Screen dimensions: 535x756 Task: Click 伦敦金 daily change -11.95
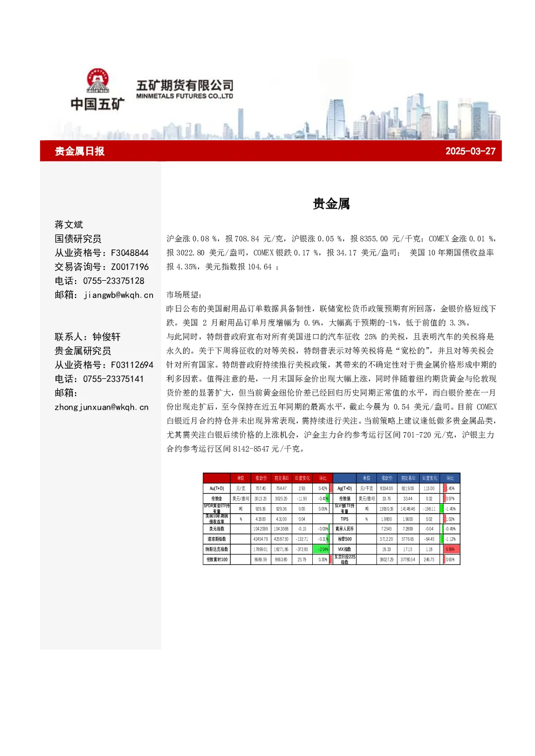pyautogui.click(x=302, y=499)
